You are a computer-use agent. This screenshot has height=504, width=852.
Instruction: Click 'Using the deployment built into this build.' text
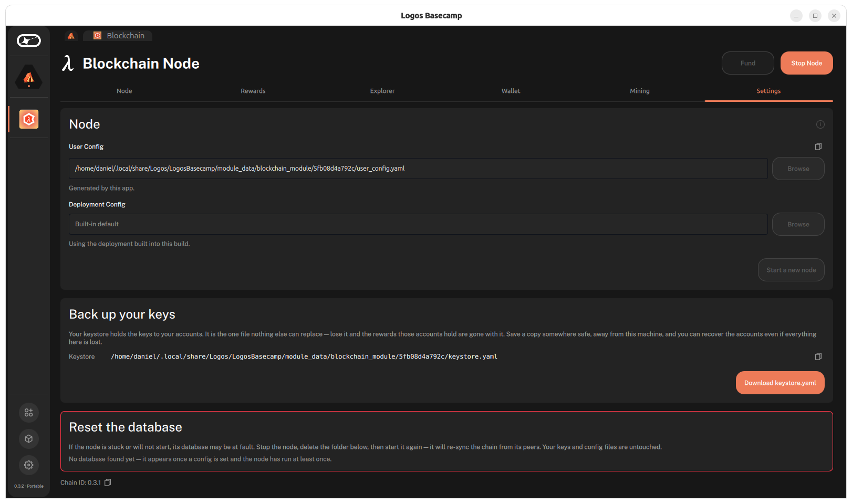[x=129, y=244]
